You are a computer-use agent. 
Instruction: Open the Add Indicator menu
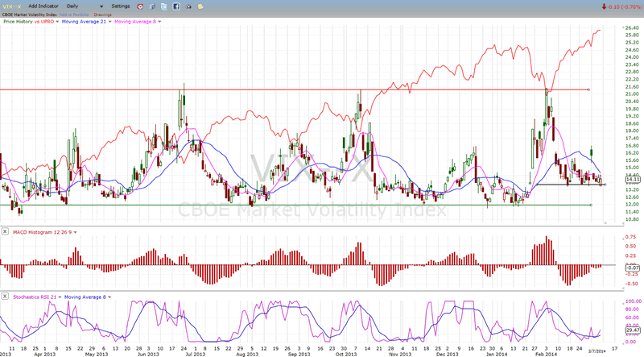click(43, 6)
